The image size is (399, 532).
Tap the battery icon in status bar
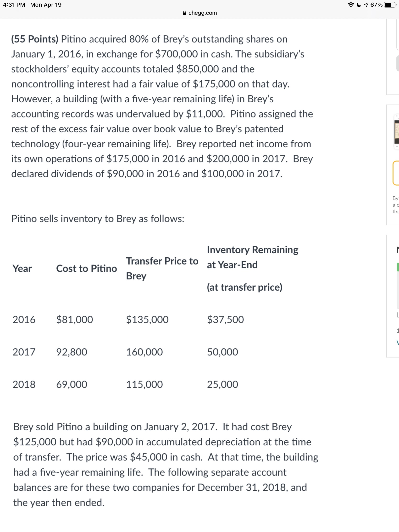pyautogui.click(x=390, y=5)
